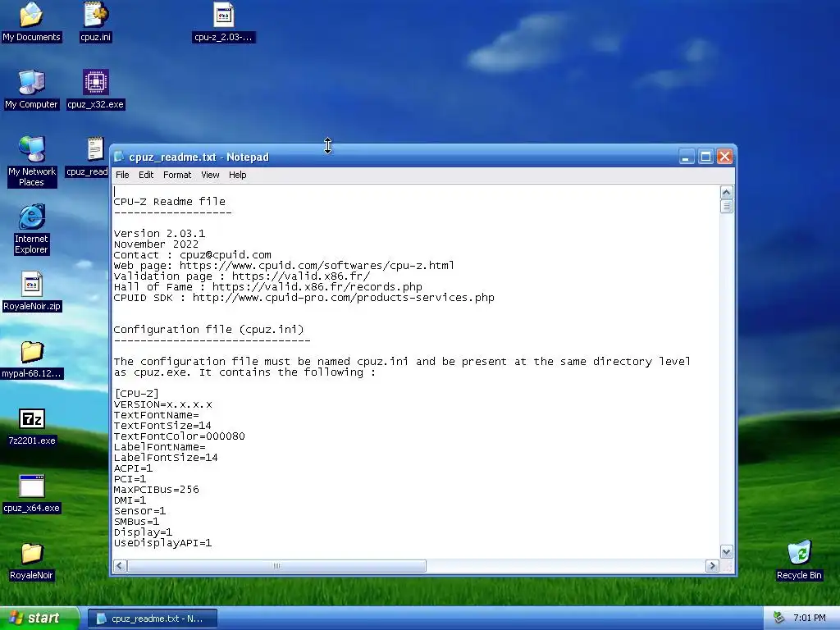Click the 'TextFontColor=000080' line

click(179, 436)
